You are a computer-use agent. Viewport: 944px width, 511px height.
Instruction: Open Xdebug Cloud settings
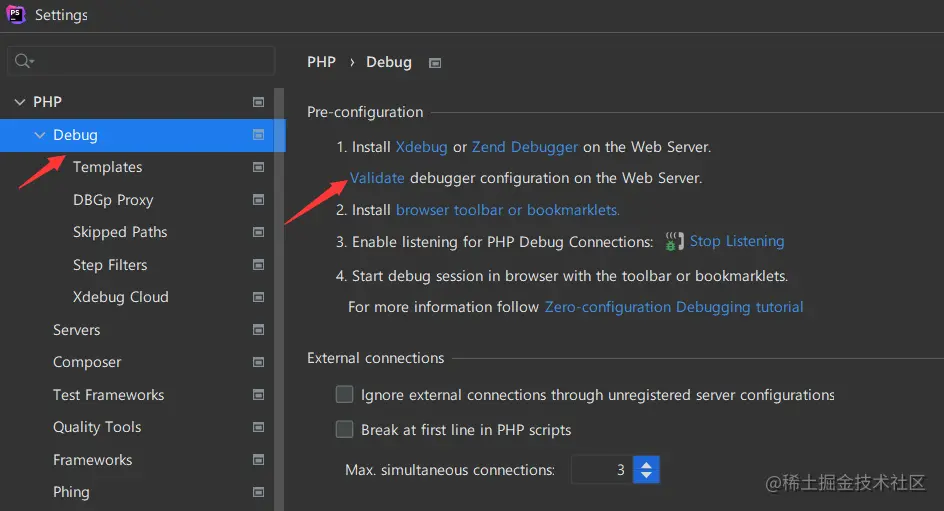point(120,297)
